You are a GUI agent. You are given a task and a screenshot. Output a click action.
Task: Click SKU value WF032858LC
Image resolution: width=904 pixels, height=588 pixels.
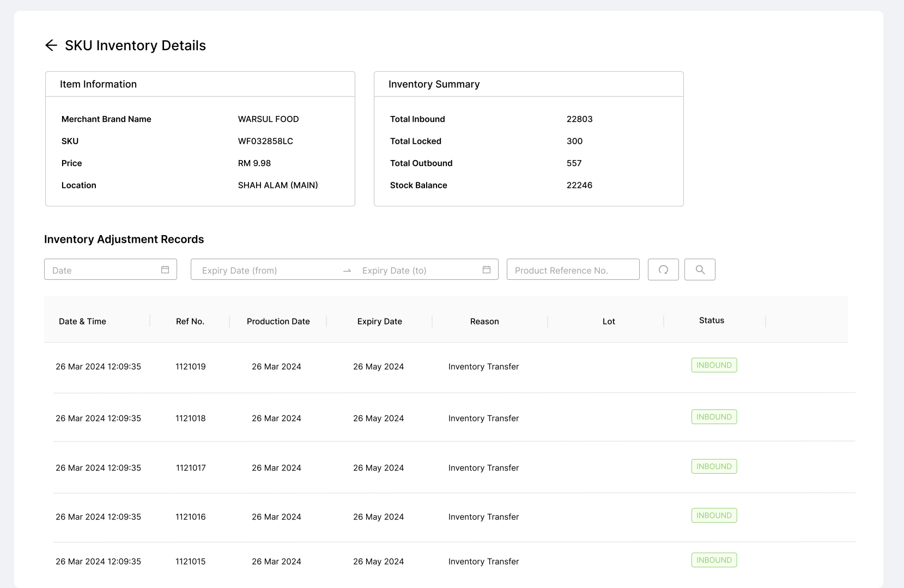pos(265,141)
